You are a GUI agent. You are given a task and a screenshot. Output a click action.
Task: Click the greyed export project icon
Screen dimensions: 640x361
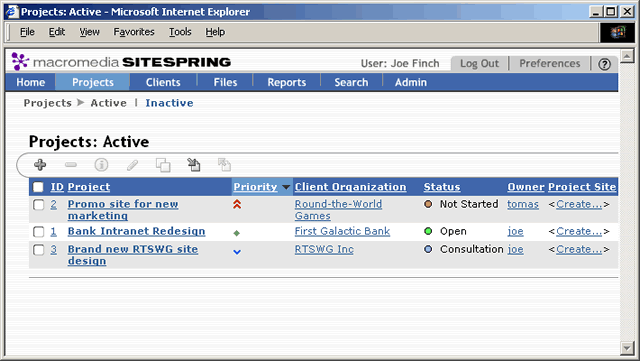224,165
